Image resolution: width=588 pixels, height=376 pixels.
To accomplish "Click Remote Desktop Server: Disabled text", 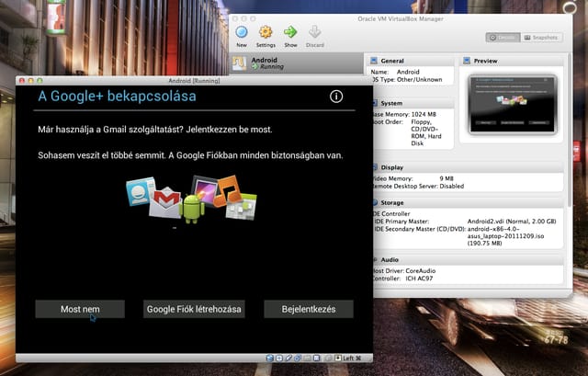I will coord(418,186).
